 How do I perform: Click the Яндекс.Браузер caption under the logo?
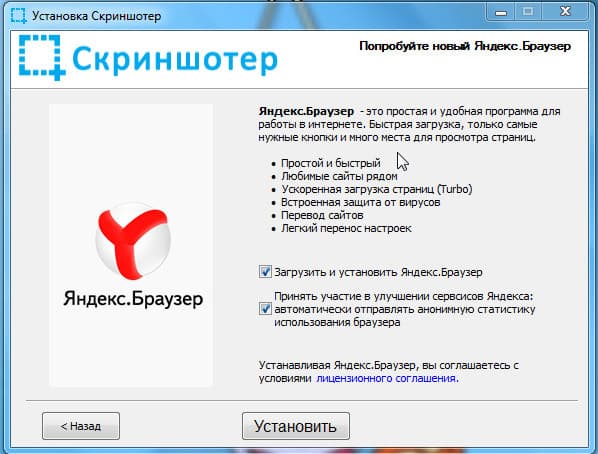tap(133, 299)
